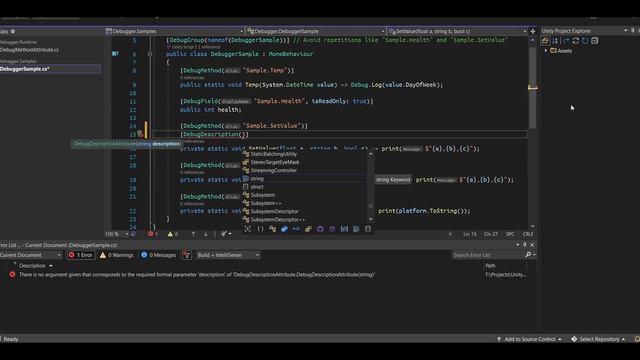
Task: Click the tab list settings gear icon
Action: pos(13,31)
